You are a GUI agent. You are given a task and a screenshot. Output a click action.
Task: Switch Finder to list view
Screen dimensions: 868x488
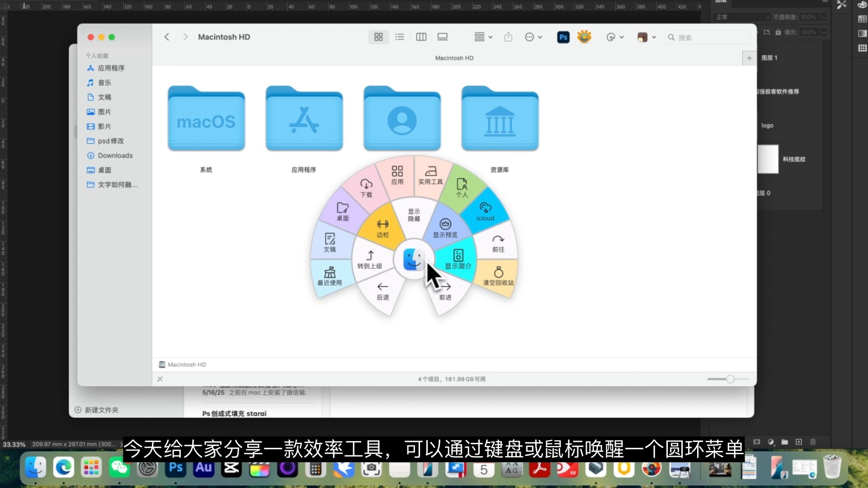pos(400,37)
